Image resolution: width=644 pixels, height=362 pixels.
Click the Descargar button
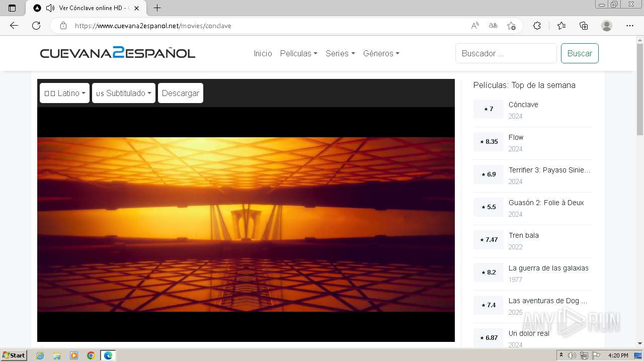click(181, 93)
